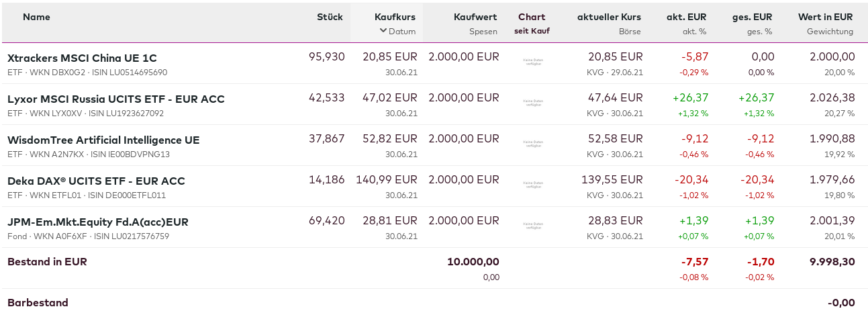The height and width of the screenshot is (311, 868).
Task: Open Xtrackers MSCI China UE 1C
Action: click(82, 58)
